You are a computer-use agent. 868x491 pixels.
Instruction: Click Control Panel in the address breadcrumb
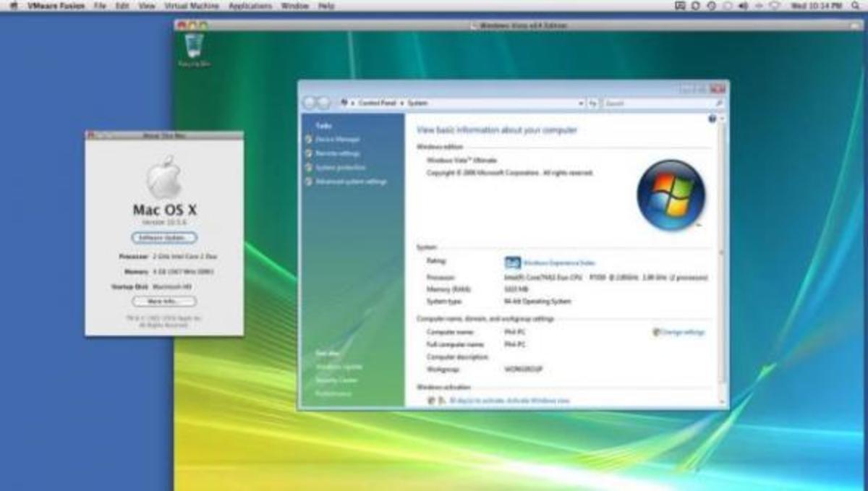click(x=378, y=103)
